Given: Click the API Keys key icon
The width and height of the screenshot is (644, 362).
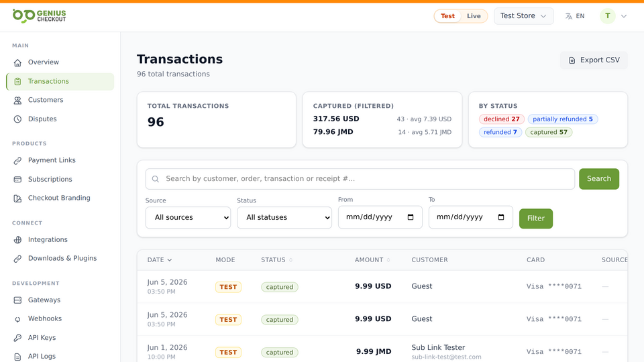Looking at the screenshot, I should click(x=17, y=338).
